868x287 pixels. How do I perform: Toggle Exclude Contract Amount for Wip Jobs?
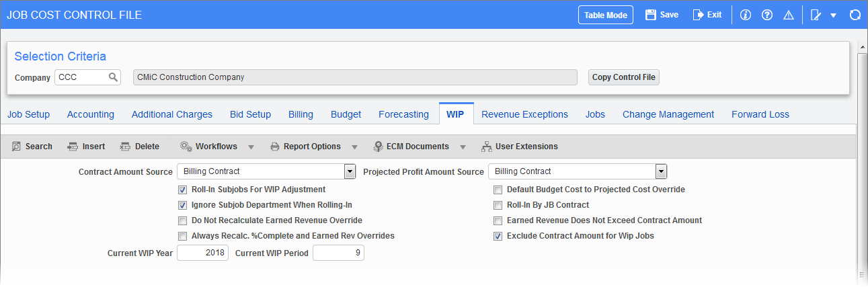(498, 236)
